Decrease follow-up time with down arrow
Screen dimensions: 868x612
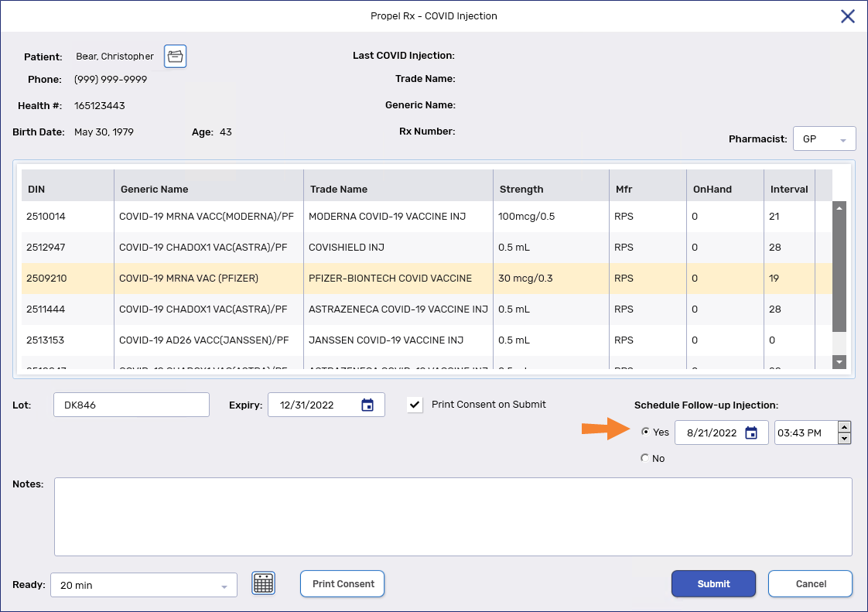click(845, 439)
